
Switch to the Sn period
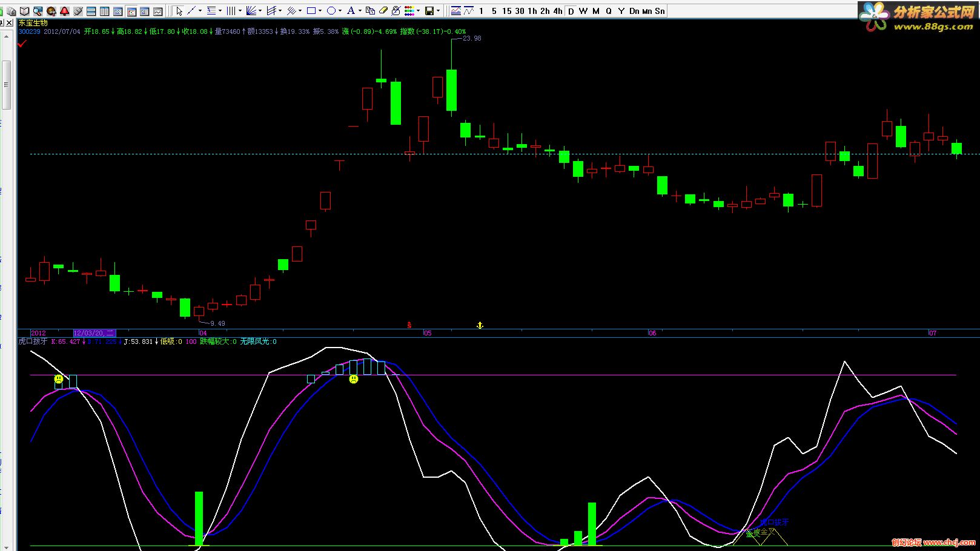(x=660, y=11)
